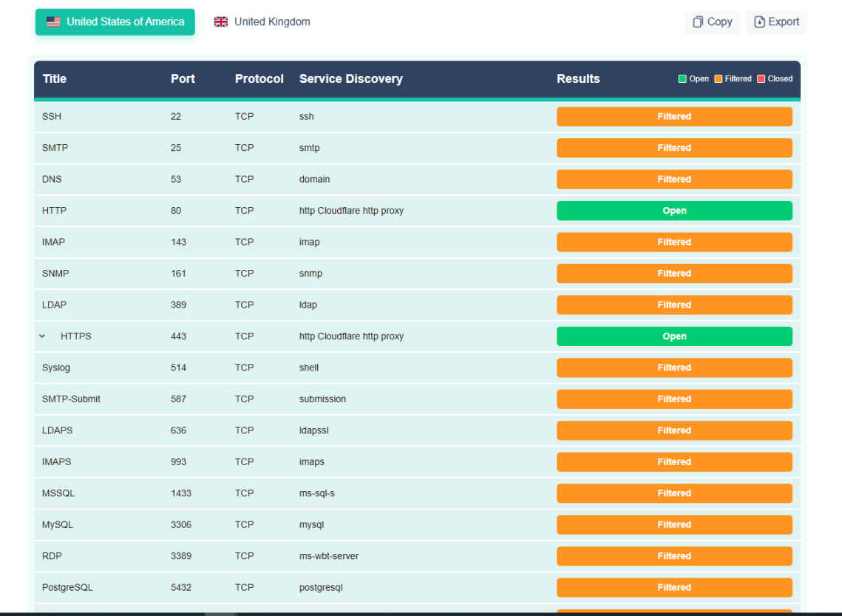Click the Filtered badge in LDAP row
The image size is (842, 616).
[x=674, y=305]
